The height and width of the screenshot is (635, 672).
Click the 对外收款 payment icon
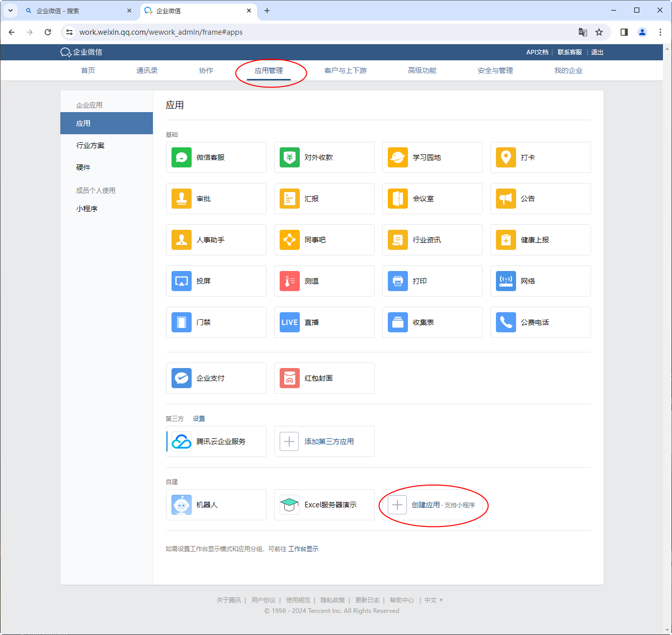pos(290,157)
